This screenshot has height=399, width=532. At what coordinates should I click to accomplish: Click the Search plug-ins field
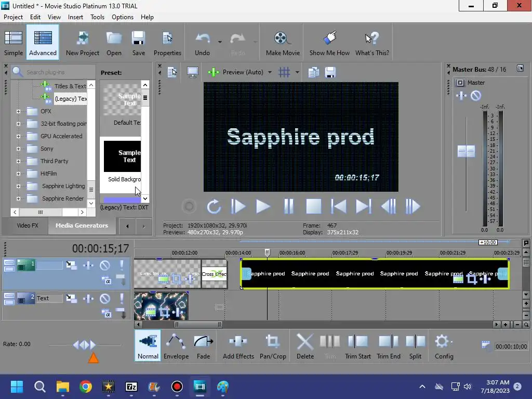coord(54,72)
